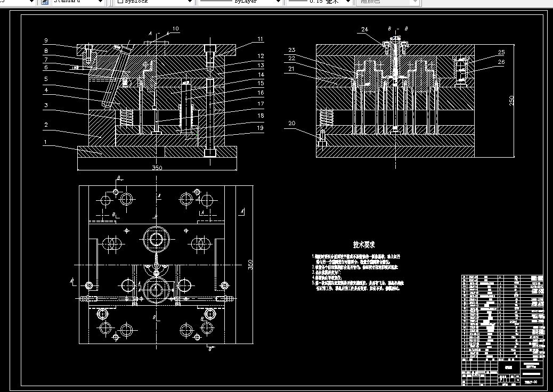This screenshot has height=392, width=553.
Task: Click the text style icon beside Standard
Action: coord(45,2)
